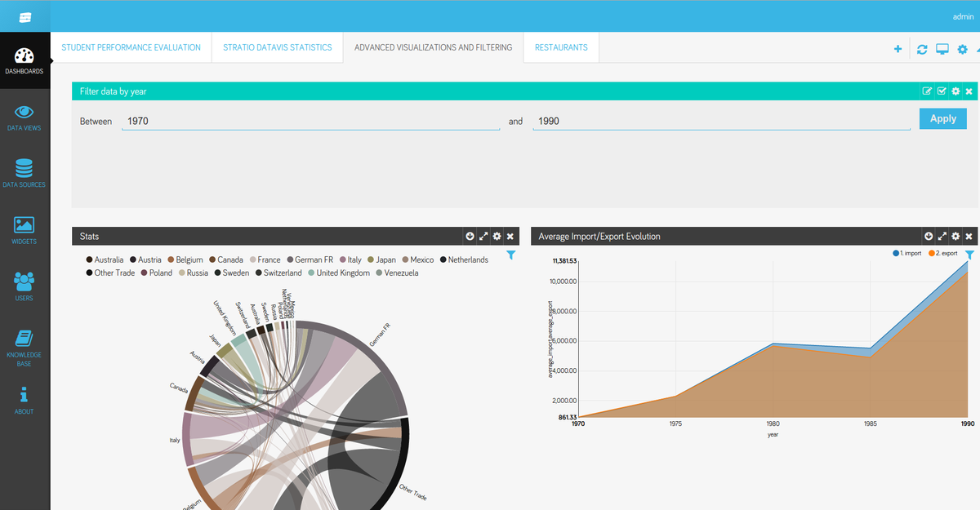Open the Dashboards section in the sidebar
The height and width of the screenshot is (510, 980).
coord(24,60)
